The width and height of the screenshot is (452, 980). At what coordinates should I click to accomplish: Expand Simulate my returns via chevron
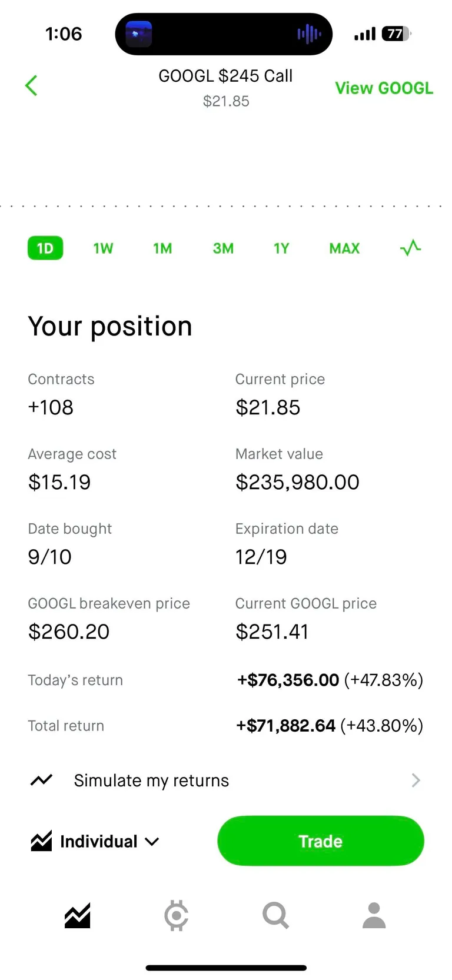point(416,780)
